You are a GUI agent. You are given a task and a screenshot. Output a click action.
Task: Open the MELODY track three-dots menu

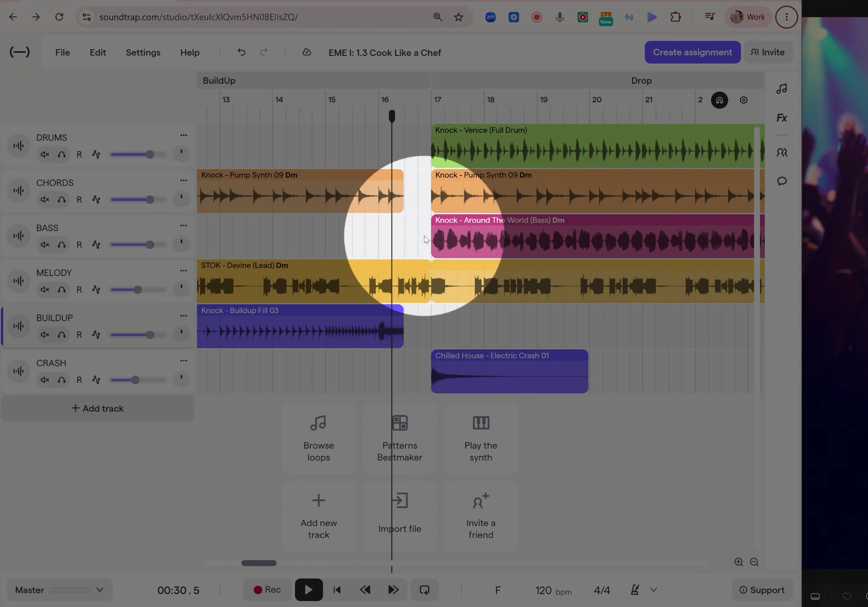pos(184,271)
